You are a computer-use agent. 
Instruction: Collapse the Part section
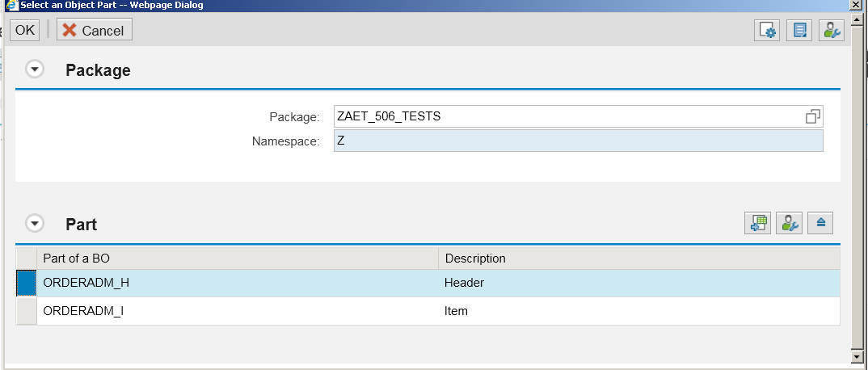click(x=35, y=224)
